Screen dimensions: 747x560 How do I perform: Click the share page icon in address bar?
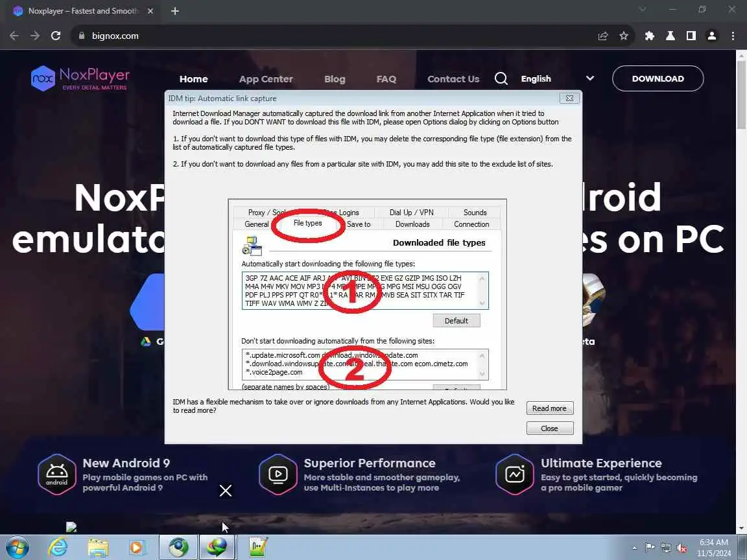(x=602, y=36)
